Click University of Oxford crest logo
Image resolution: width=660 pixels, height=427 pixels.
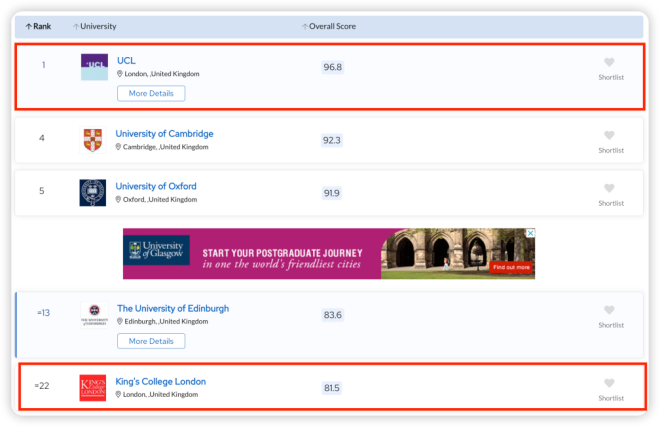(x=93, y=192)
